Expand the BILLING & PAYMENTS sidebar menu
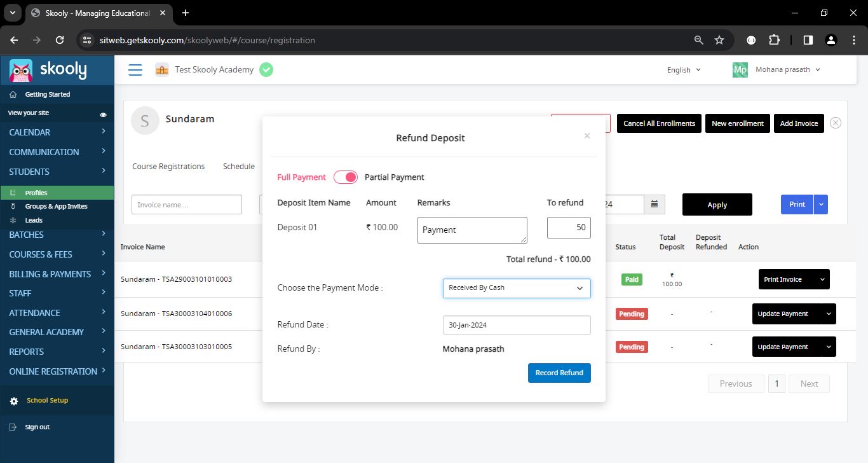The width and height of the screenshot is (868, 463). click(x=57, y=273)
